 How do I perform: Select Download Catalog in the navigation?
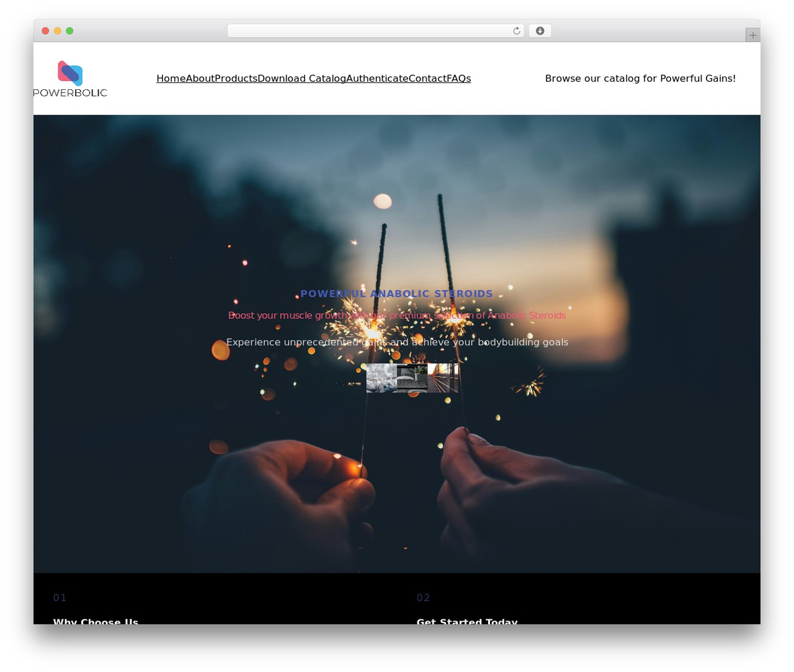(301, 79)
